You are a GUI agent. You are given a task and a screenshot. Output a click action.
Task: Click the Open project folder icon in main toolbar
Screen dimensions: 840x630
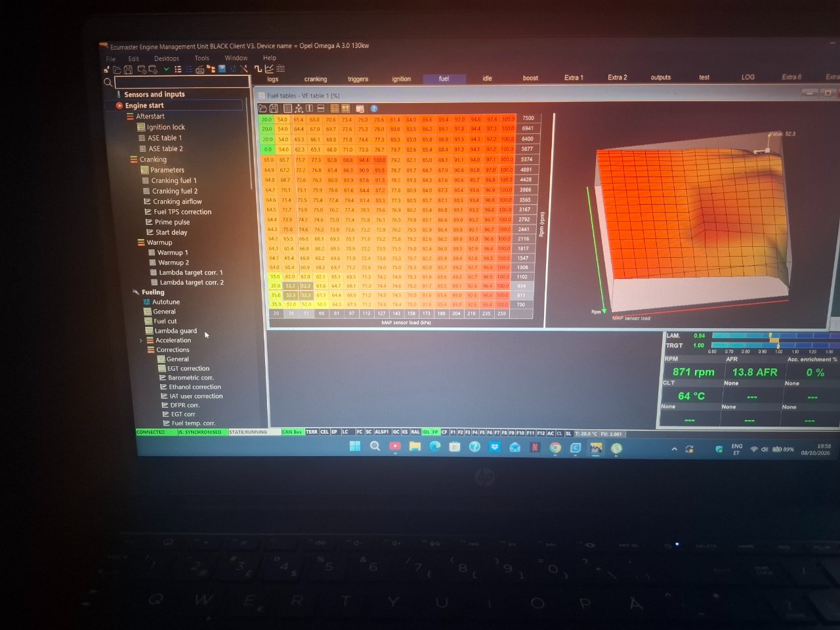[x=117, y=70]
